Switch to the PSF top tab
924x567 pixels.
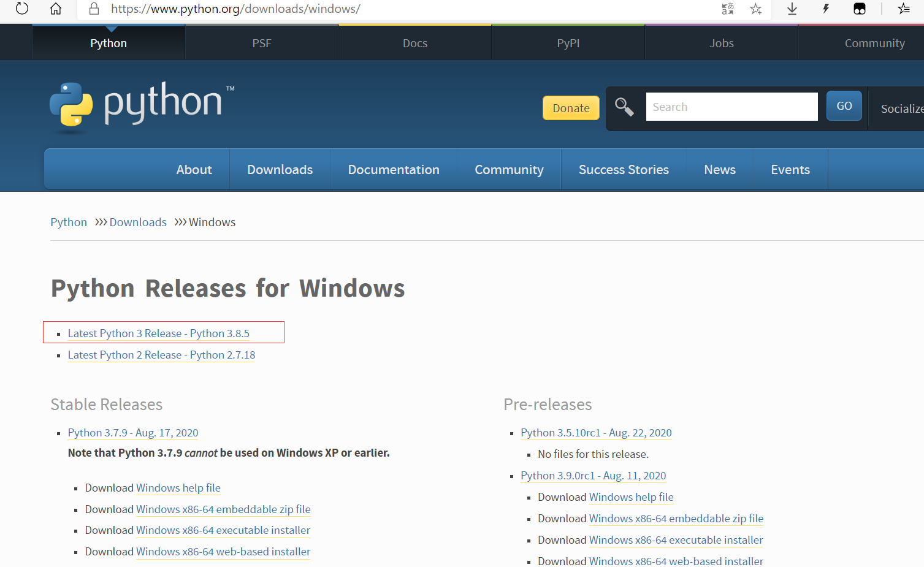(x=262, y=43)
